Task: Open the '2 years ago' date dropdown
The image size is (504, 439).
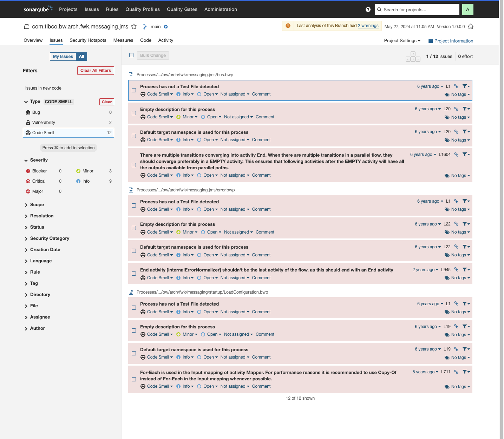Action: [425, 270]
